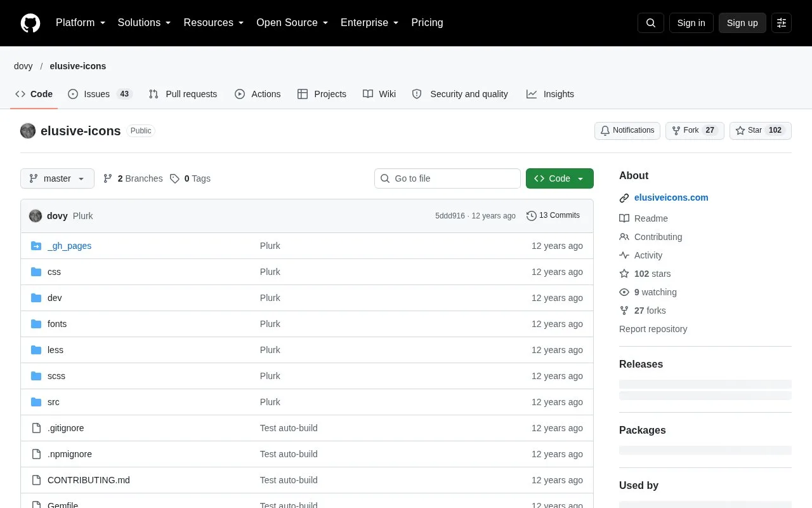Click the link icon beside elusiveicons.com
812x508 pixels.
[x=624, y=198]
